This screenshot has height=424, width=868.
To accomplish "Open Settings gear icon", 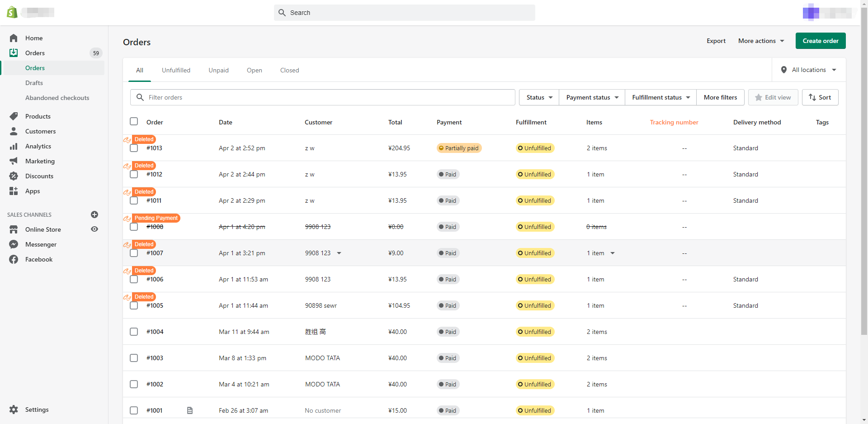I will pos(14,410).
